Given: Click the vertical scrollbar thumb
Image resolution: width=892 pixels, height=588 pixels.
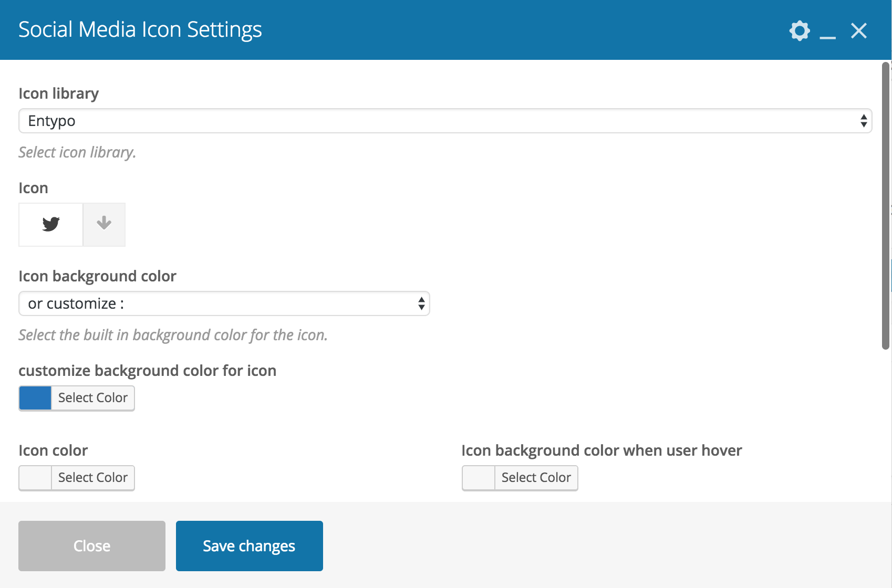Looking at the screenshot, I should point(886,205).
